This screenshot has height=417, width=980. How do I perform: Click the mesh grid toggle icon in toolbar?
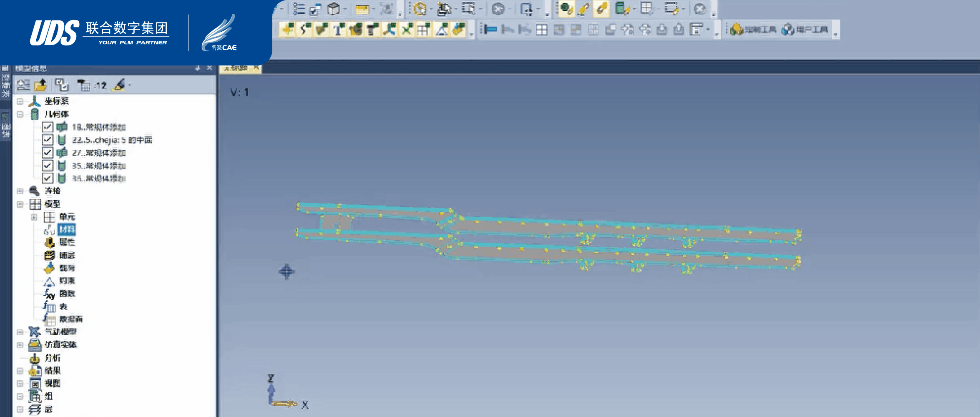(423, 30)
